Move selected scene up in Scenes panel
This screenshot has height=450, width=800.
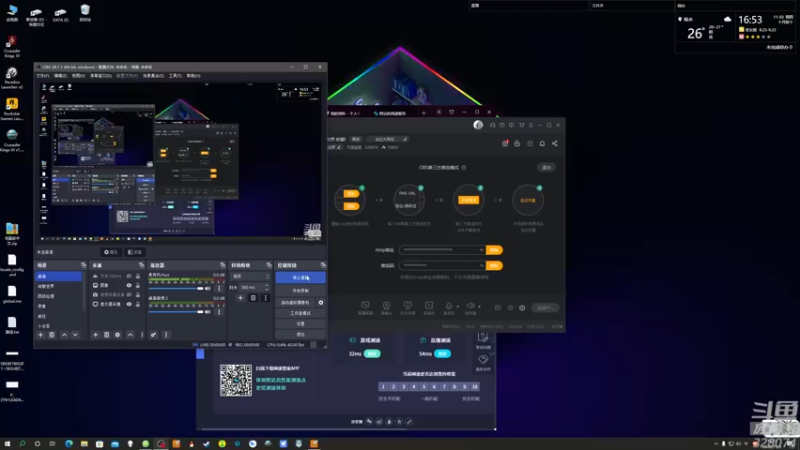64,335
